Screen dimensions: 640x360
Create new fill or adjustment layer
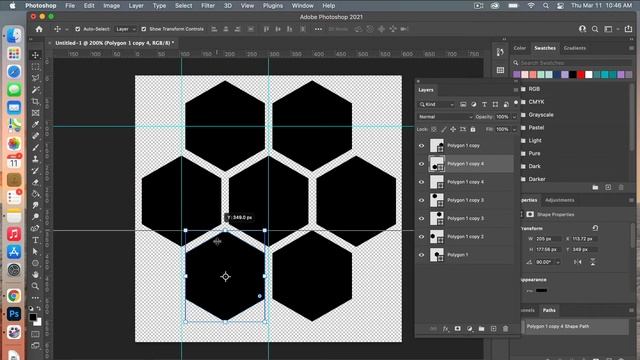coord(469,329)
